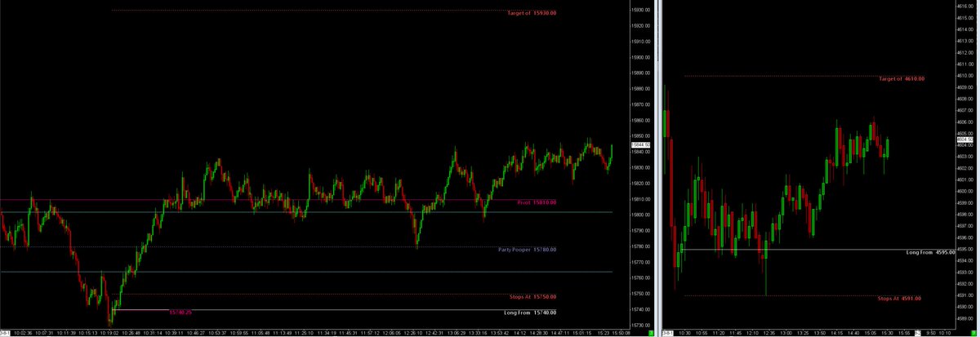
Task: Click the 15900.00 price axis value
Action: pyautogui.click(x=640, y=57)
